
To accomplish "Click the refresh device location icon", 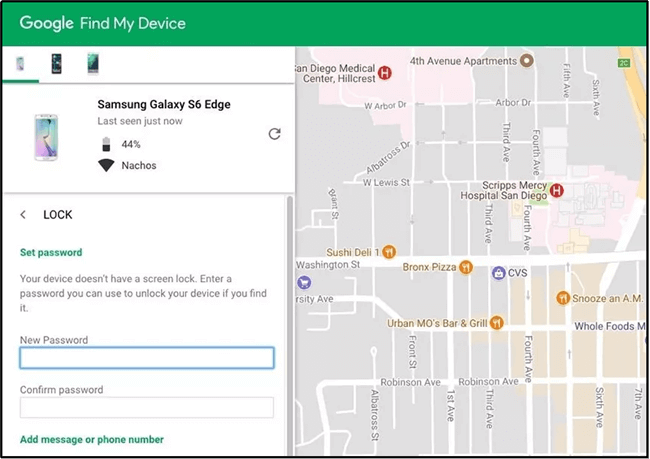I will coord(274,134).
